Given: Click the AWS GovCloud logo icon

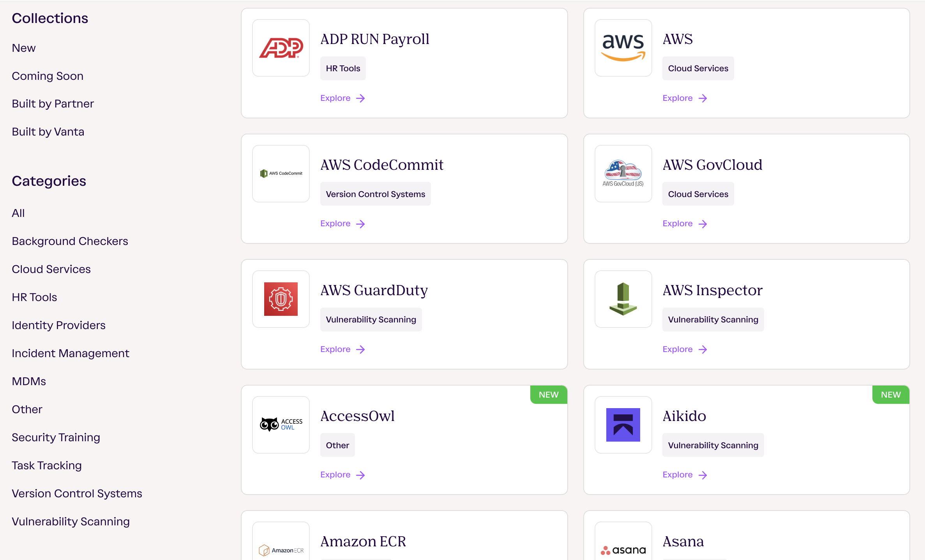Looking at the screenshot, I should (x=623, y=174).
